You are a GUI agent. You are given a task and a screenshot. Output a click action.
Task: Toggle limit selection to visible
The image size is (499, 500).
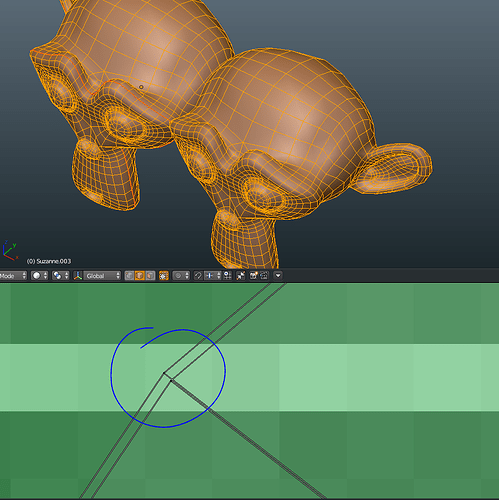click(x=164, y=276)
